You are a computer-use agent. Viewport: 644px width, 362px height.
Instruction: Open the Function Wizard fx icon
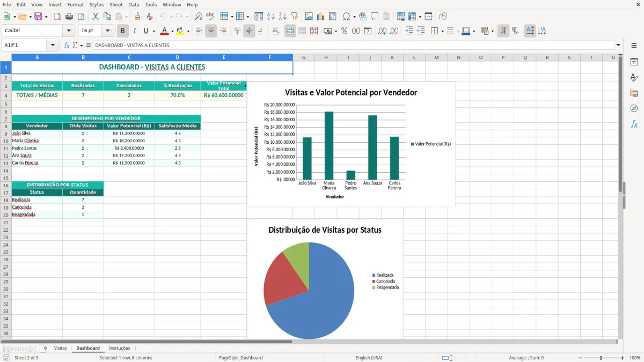[x=67, y=45]
